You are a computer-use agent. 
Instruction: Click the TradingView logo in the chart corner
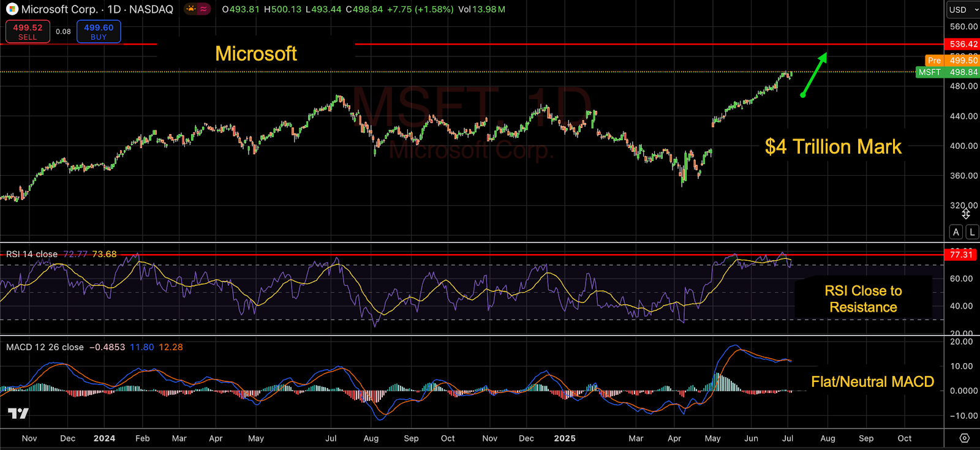pos(18,414)
